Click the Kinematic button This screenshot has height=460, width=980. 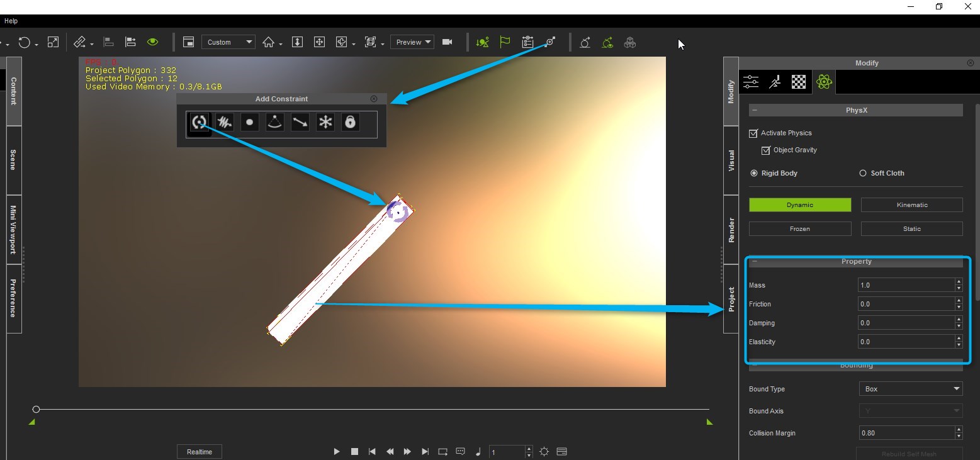coord(912,205)
